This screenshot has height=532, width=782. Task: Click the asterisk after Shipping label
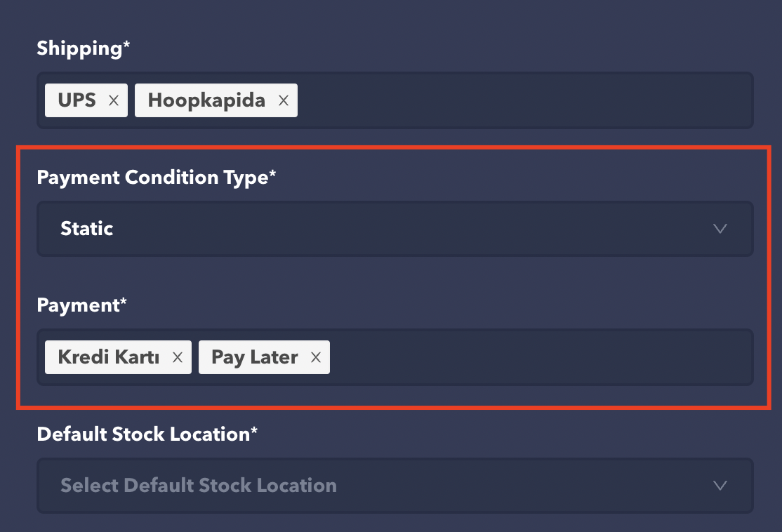click(x=127, y=46)
